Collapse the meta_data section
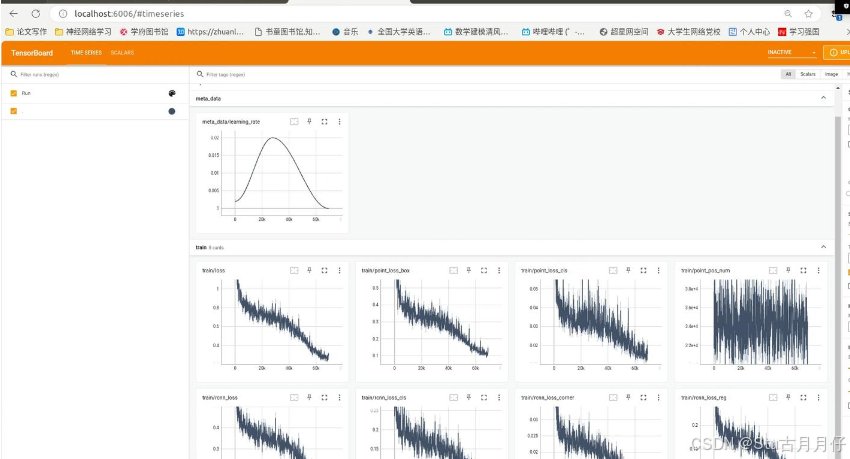Viewport: 850px width, 459px height. tap(823, 98)
